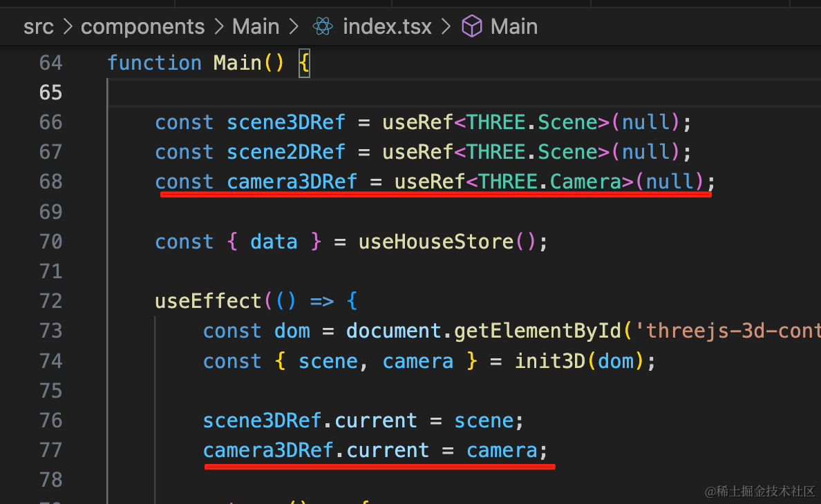This screenshot has width=821, height=504.
Task: Expand the chevron after src breadcrumb
Action: point(68,27)
